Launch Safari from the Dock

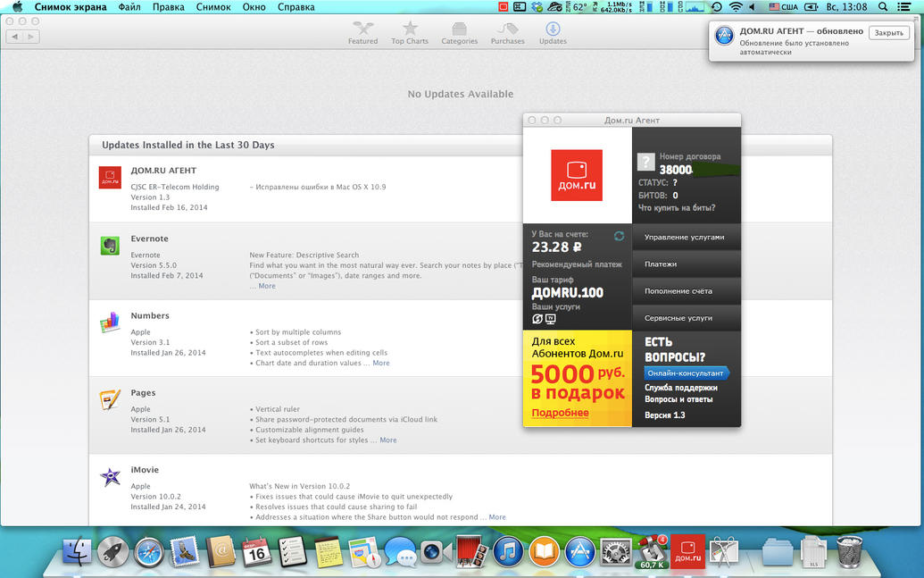pos(149,553)
